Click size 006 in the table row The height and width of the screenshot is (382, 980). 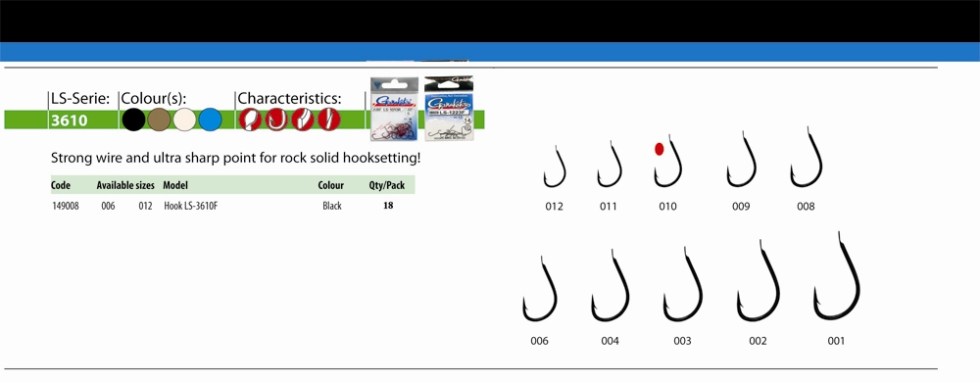[108, 206]
